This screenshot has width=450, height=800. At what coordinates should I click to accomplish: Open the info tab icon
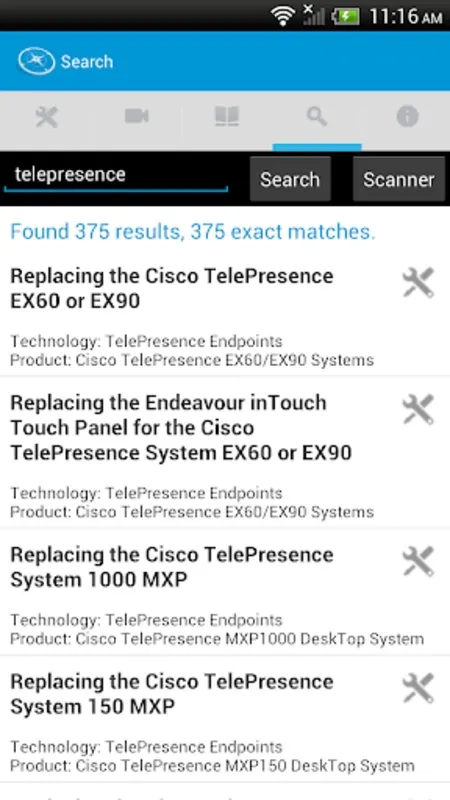click(407, 117)
